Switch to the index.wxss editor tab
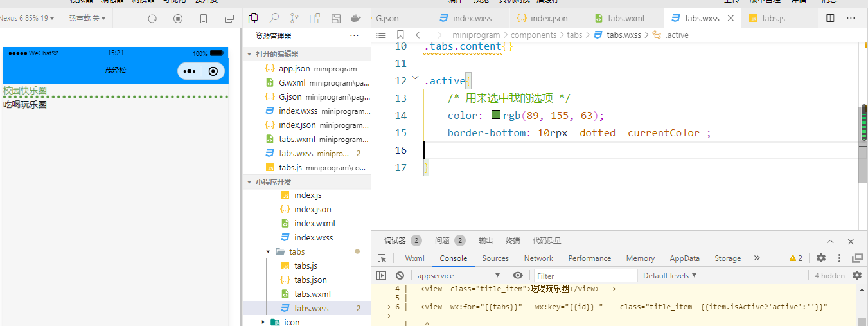 pos(472,18)
